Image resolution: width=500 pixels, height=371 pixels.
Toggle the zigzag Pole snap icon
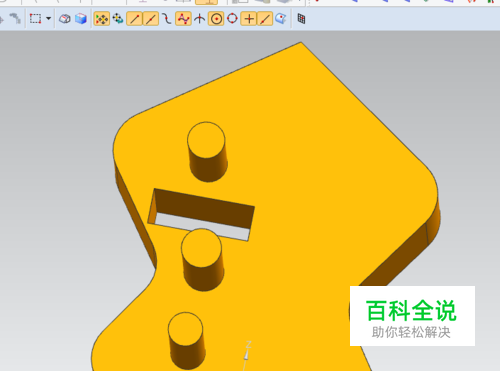click(183, 19)
